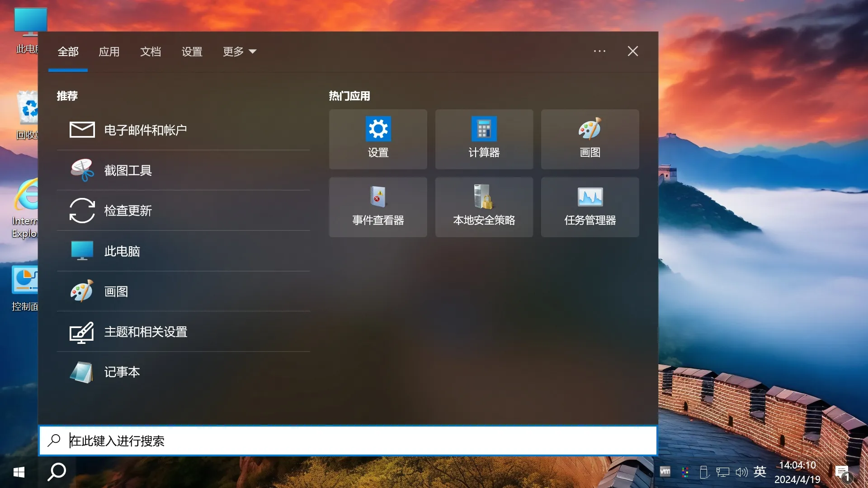Open 截图工具 (Snipping Tool)

[x=128, y=170]
